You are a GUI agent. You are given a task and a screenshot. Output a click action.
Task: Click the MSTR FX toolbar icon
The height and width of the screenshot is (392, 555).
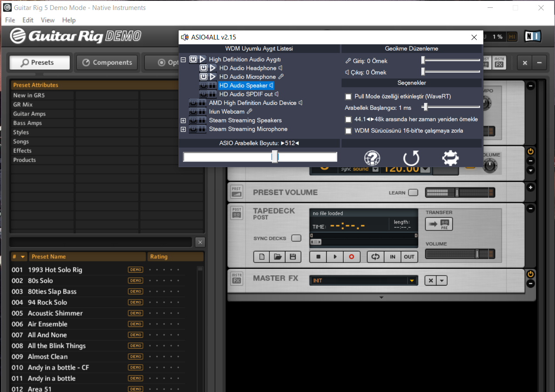499,63
